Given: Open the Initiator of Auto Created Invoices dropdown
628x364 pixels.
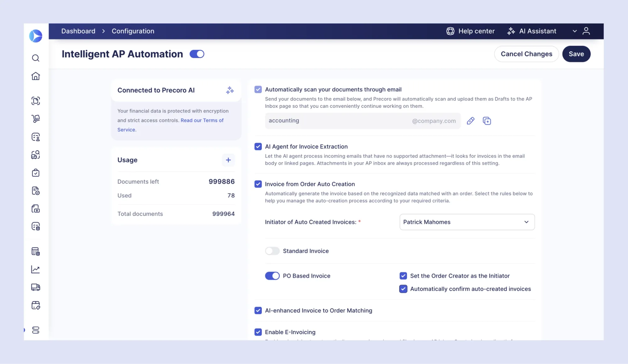Looking at the screenshot, I should point(467,222).
